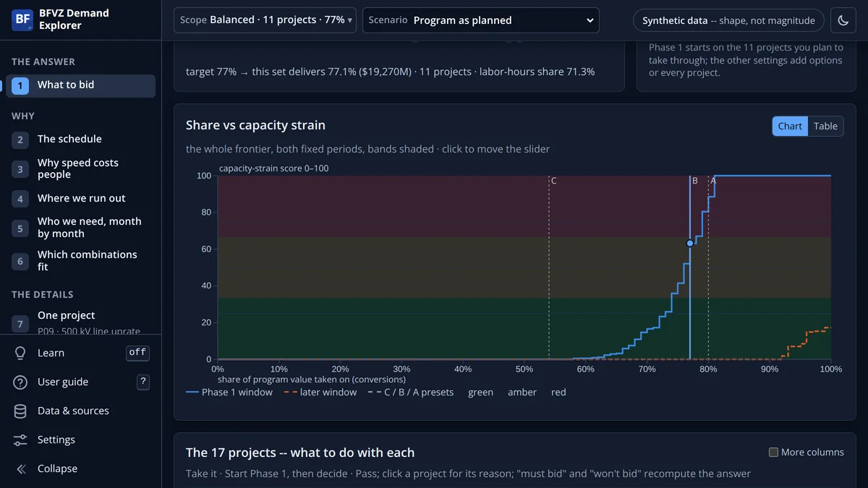Click The 17 projects heading
868x488 pixels.
300,453
